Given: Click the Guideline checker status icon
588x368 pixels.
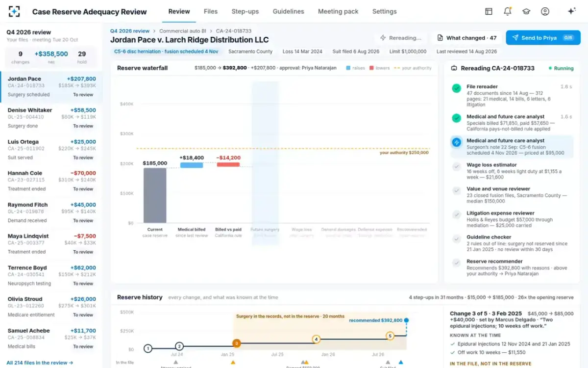Looking at the screenshot, I should click(x=457, y=239).
